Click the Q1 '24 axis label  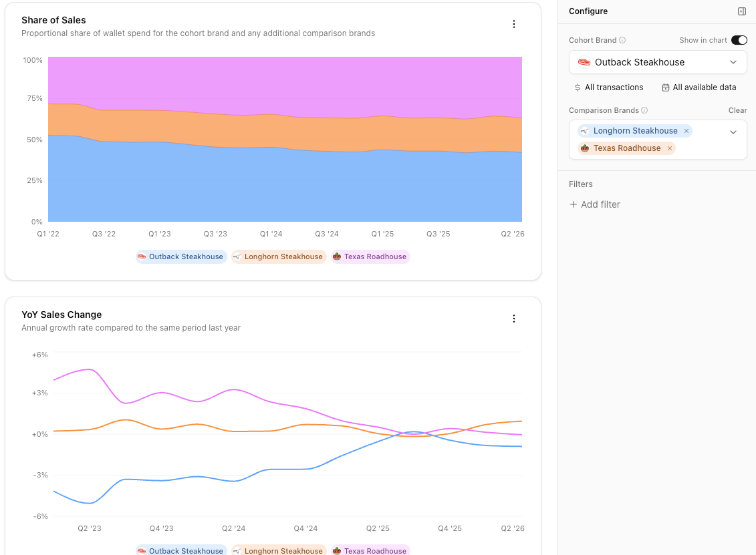pyautogui.click(x=271, y=234)
